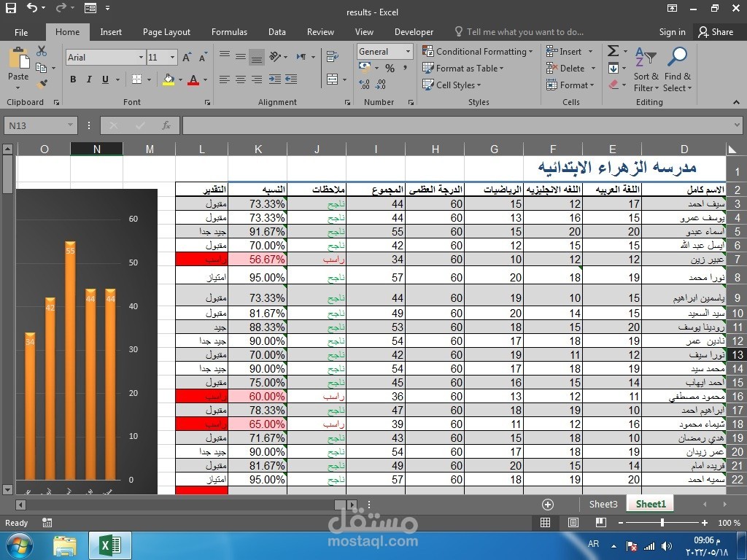This screenshot has height=560, width=747.
Task: Increase font size with the large A icon
Action: [x=187, y=57]
